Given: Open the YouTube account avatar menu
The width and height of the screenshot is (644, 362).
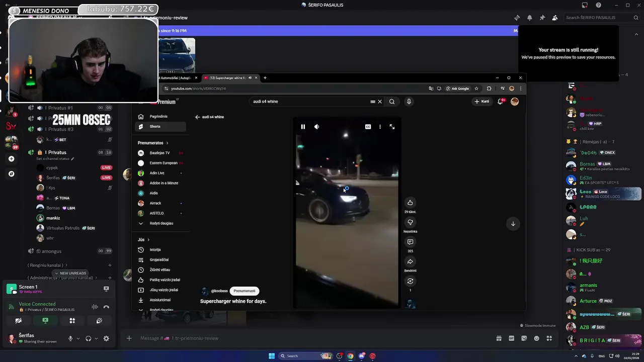Looking at the screenshot, I should pos(515,102).
